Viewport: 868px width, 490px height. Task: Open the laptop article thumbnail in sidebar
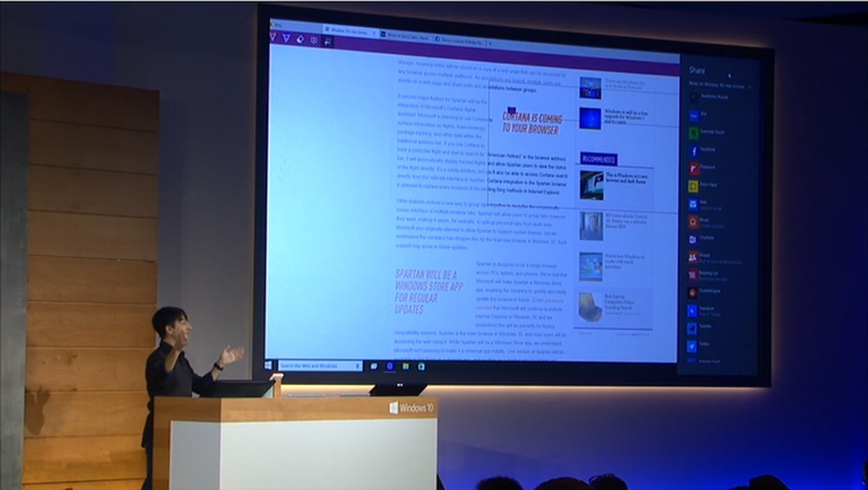[x=590, y=307]
